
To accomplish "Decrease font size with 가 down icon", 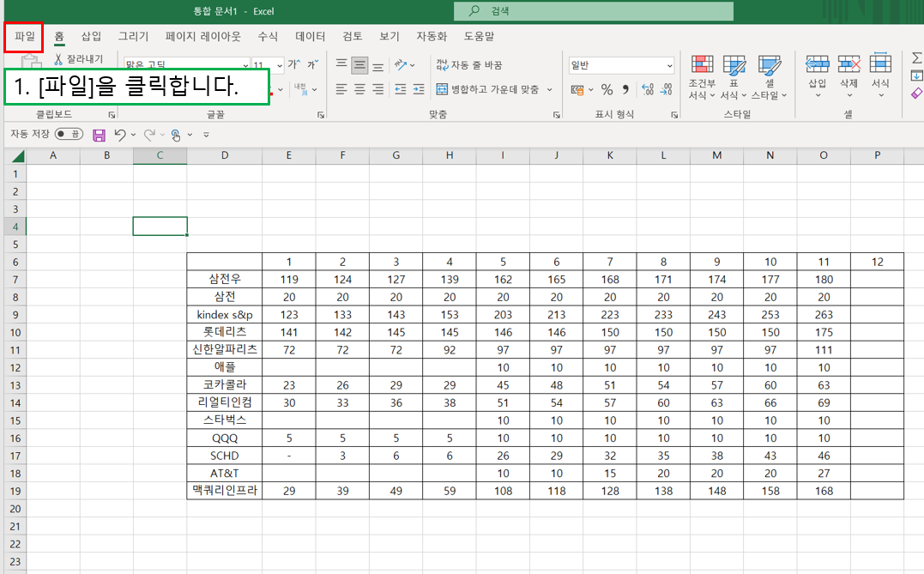I will tap(313, 64).
